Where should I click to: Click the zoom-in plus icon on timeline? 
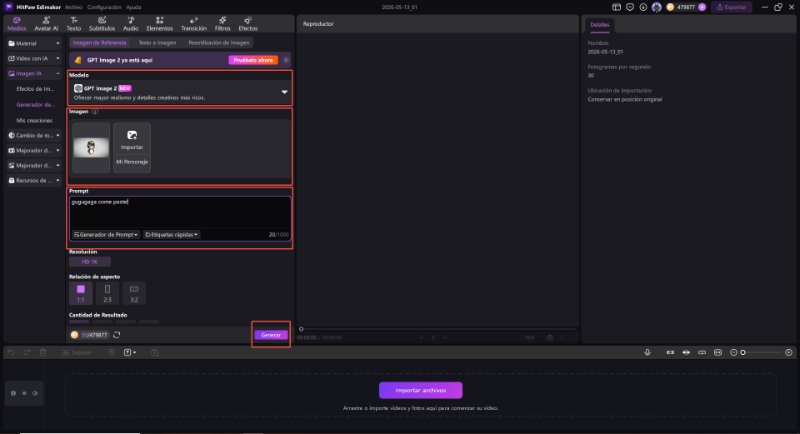pyautogui.click(x=789, y=352)
